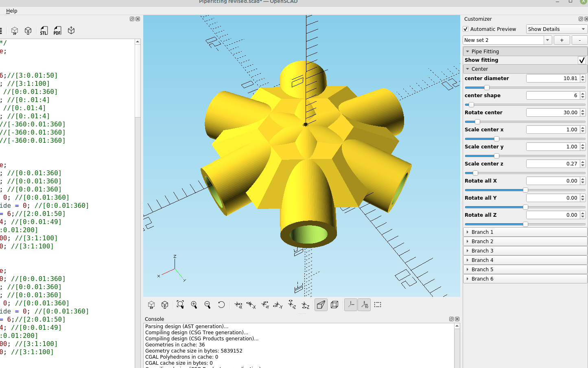View the model along the +Z axis
This screenshot has width=588, height=368.
click(293, 305)
